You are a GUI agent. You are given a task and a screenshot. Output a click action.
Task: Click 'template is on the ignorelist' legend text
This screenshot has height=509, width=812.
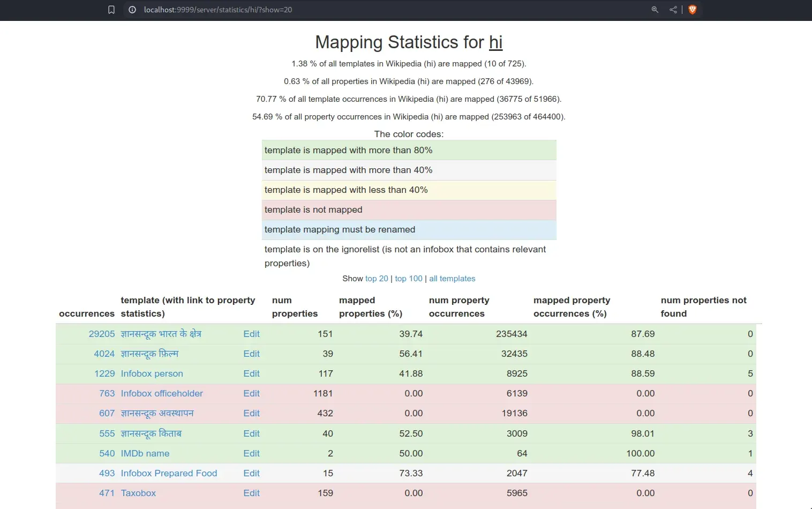(x=405, y=256)
